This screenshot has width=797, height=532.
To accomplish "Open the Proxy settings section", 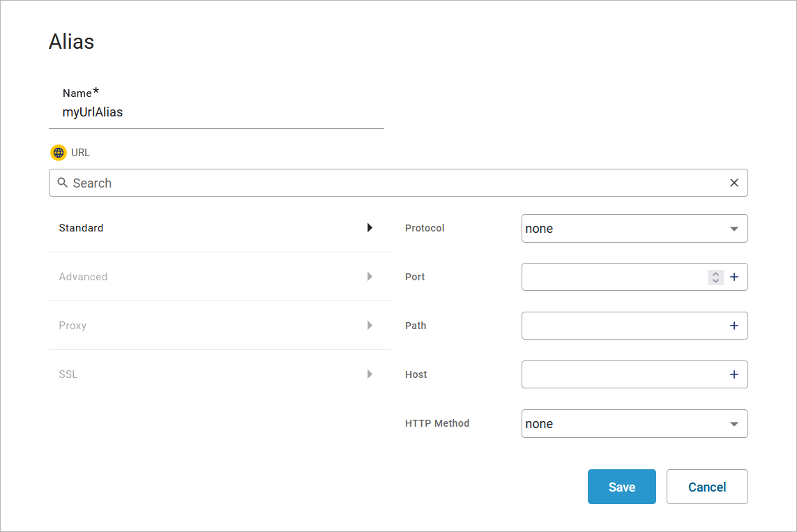I will click(x=73, y=326).
